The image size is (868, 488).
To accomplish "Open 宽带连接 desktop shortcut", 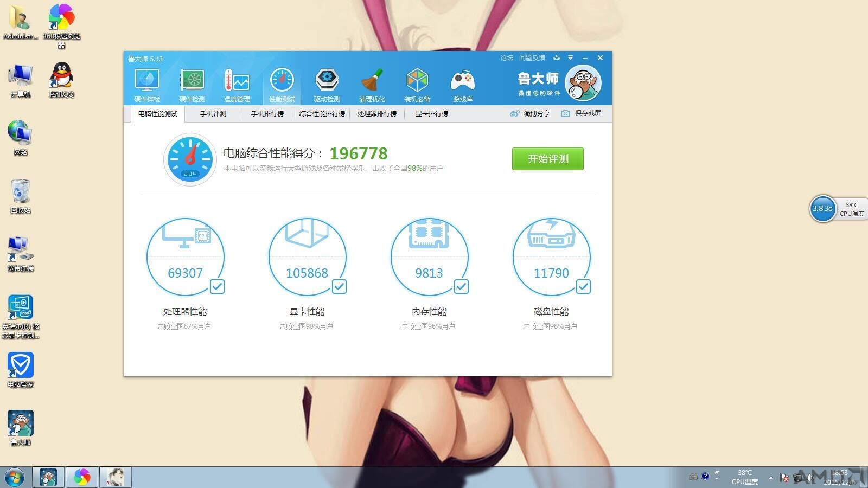I will click(x=21, y=254).
